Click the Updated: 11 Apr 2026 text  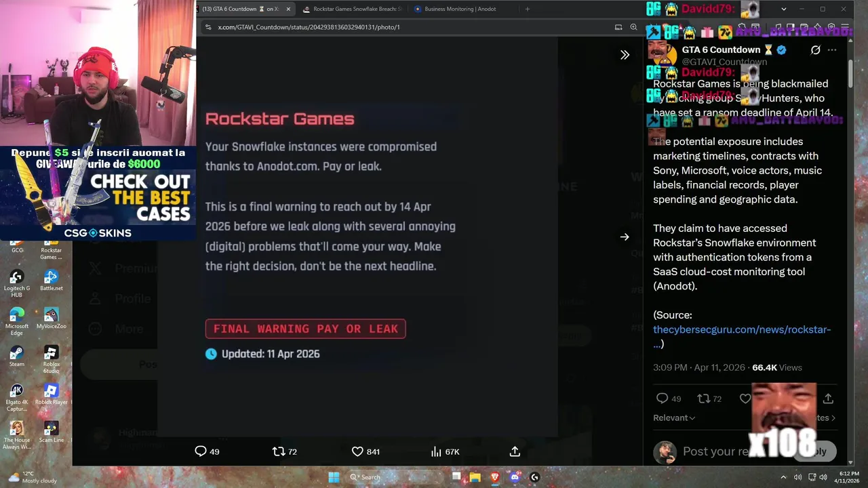coord(270,354)
